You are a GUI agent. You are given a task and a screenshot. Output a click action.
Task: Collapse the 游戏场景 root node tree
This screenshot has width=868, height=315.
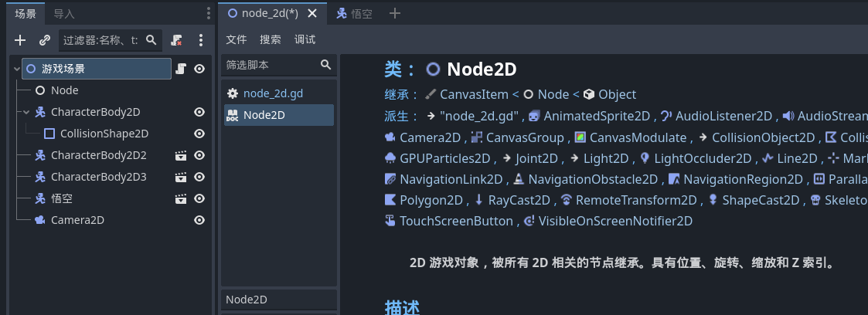16,69
